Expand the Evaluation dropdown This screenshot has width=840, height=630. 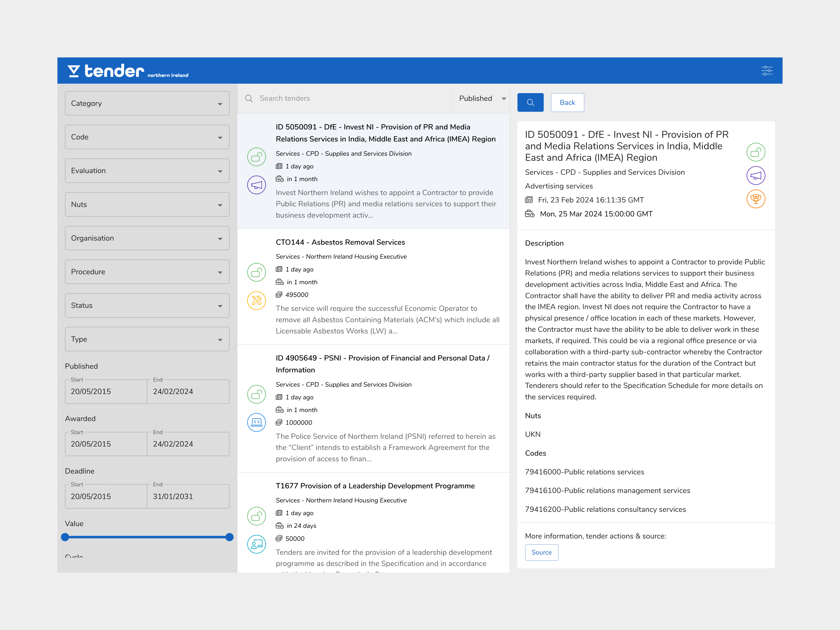pyautogui.click(x=147, y=171)
